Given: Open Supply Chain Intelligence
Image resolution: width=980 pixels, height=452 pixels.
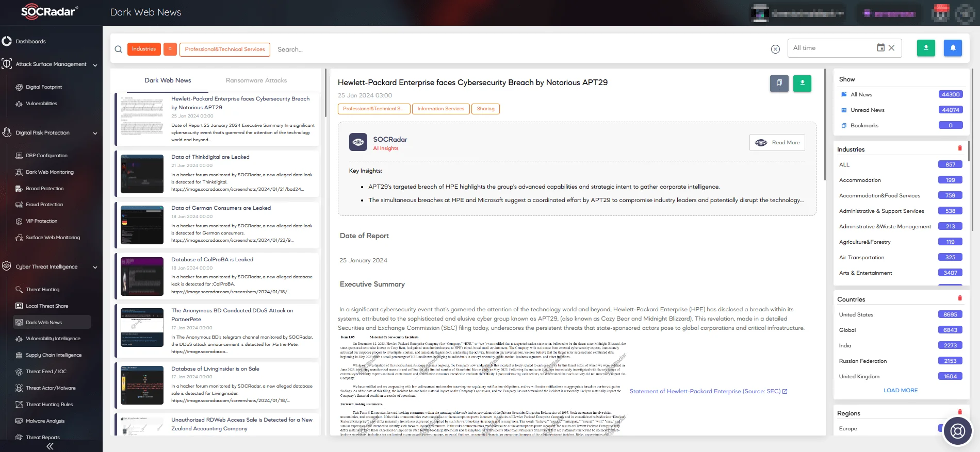Looking at the screenshot, I should (x=54, y=355).
